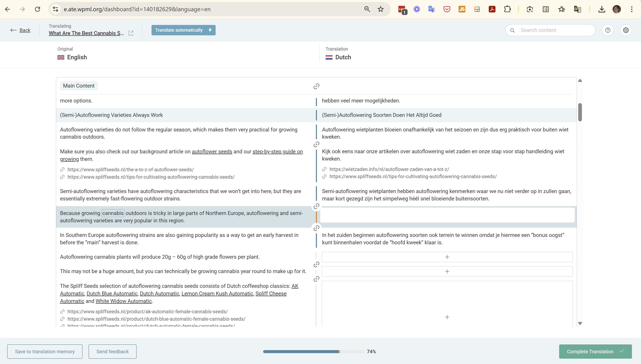This screenshot has width=641, height=364.
Task: Click the the-a-to-z-of-autoflower-seeds URL
Action: coord(130,169)
